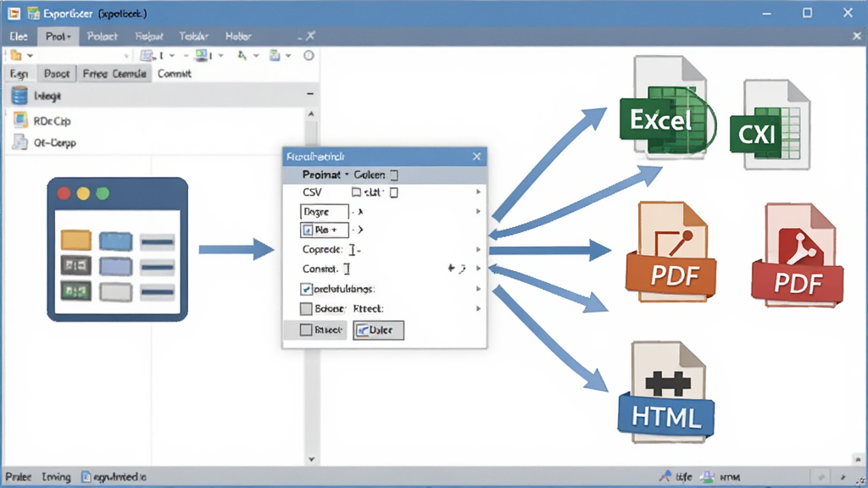868x488 pixels.
Task: Switch to the first tab left of Commit
Action: coord(114,74)
